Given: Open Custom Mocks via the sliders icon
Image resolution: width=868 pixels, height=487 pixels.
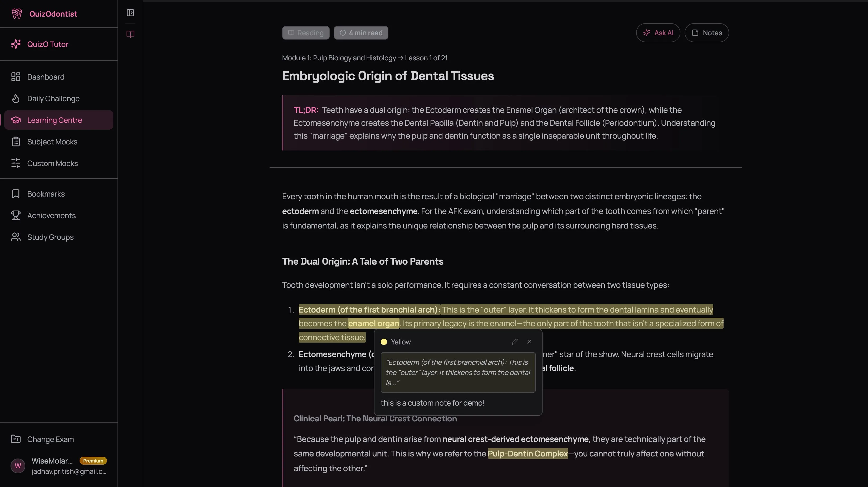Looking at the screenshot, I should (x=16, y=163).
